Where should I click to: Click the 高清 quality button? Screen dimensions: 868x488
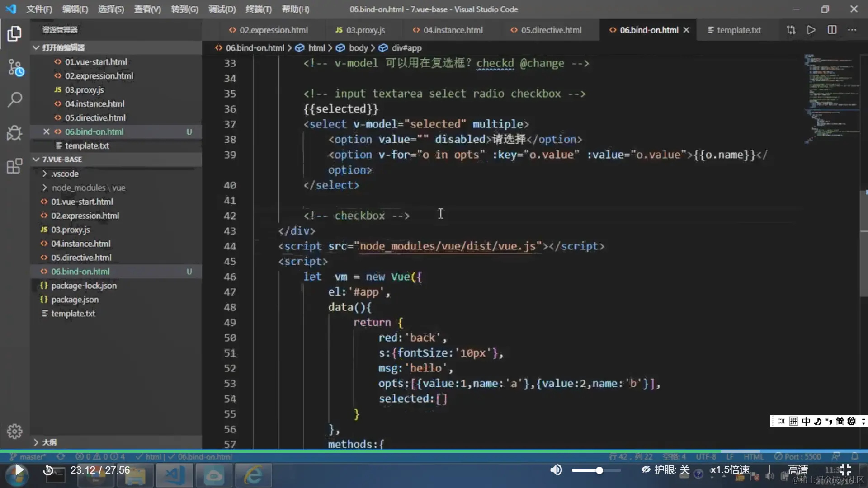click(x=797, y=470)
